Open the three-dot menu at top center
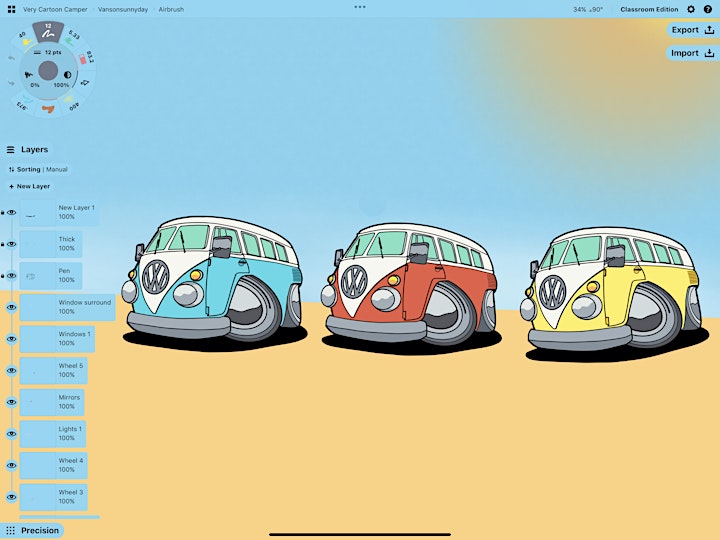720x540 pixels. tap(360, 7)
